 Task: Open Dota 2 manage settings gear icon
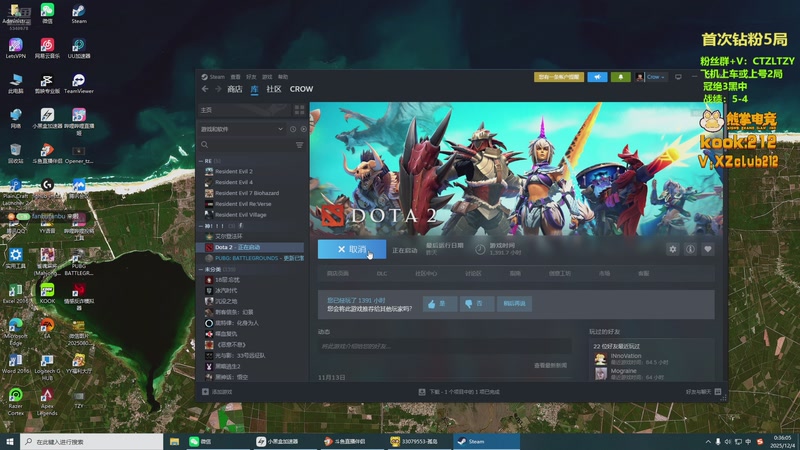click(672, 249)
